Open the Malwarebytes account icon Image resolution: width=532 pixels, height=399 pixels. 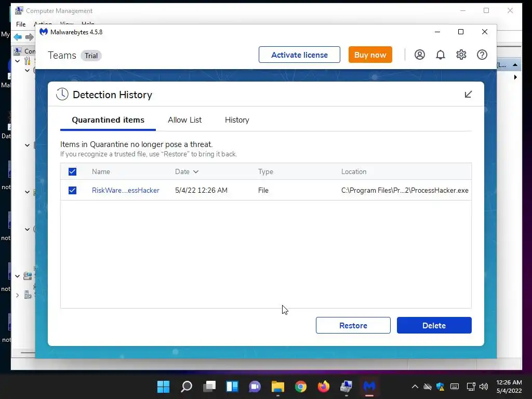click(x=420, y=55)
